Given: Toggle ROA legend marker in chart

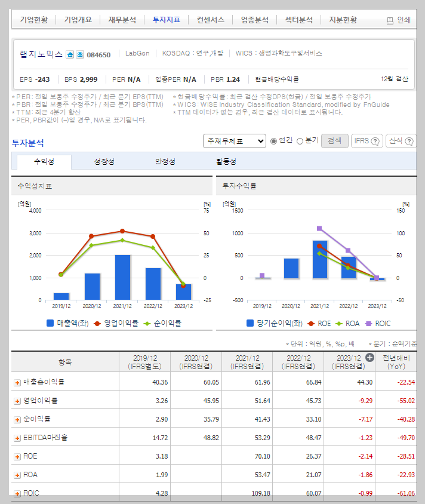Looking at the screenshot, I should (339, 323).
